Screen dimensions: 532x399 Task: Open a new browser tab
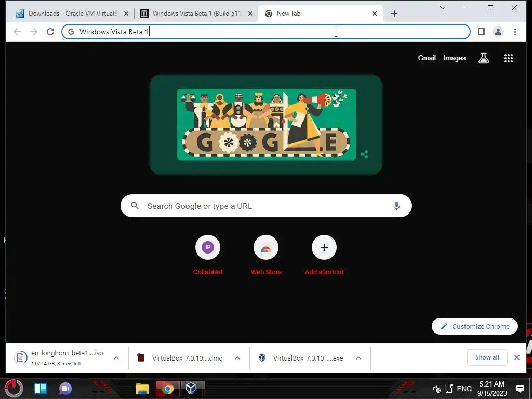click(x=394, y=14)
